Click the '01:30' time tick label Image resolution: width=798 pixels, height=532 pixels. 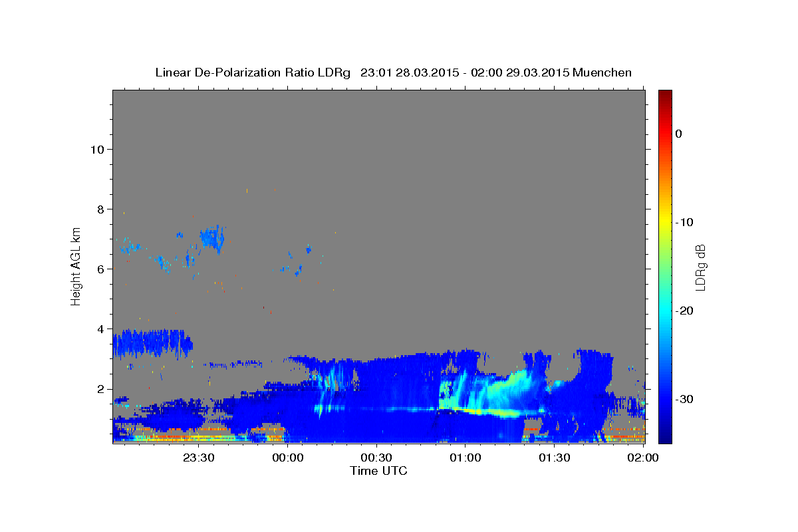[x=554, y=458]
